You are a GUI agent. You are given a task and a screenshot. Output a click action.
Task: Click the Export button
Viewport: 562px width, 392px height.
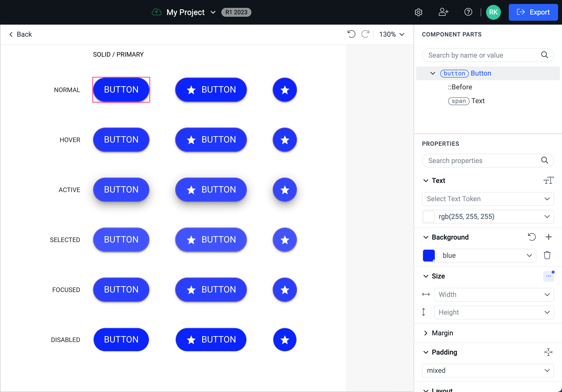[x=532, y=12]
